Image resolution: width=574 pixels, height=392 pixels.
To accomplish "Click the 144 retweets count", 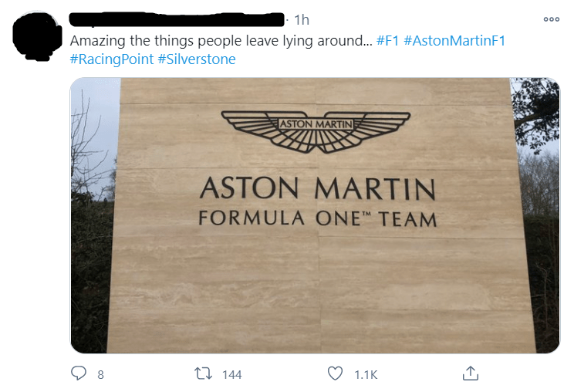I will point(231,374).
